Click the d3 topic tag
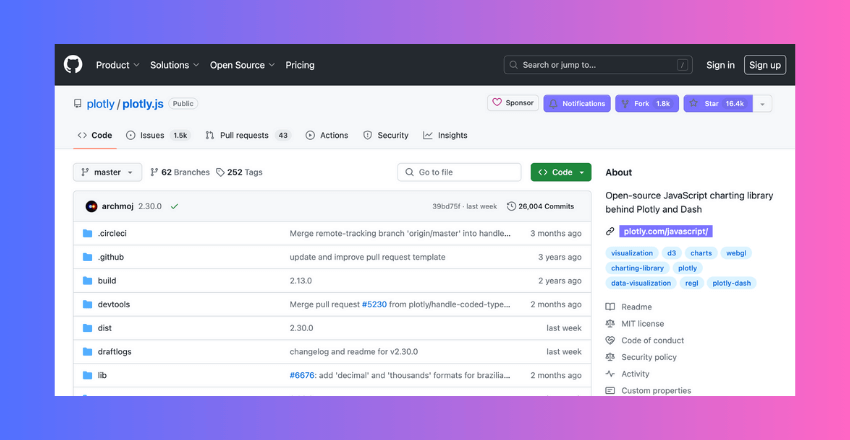 tap(672, 253)
